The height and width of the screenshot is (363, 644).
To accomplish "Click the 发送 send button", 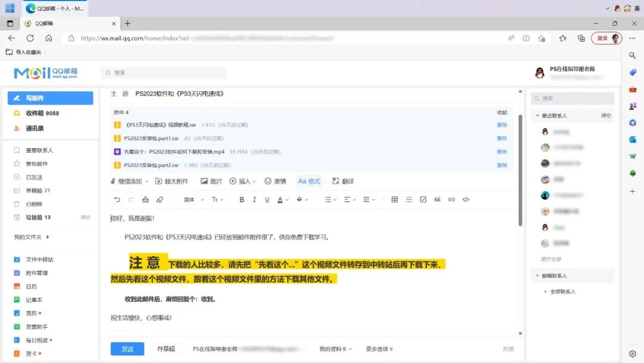I will click(x=127, y=348).
